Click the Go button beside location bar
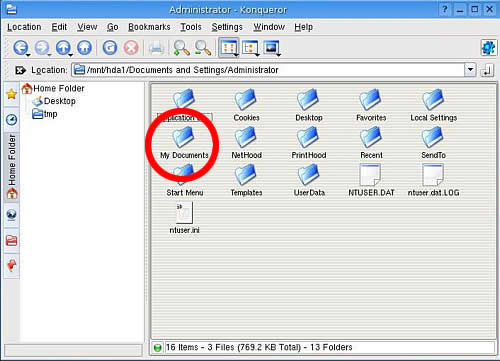The image size is (500, 361). (x=487, y=70)
